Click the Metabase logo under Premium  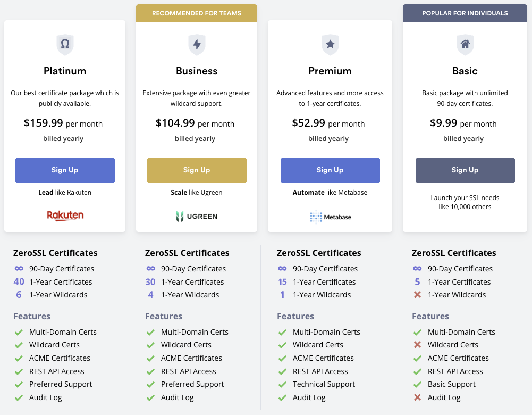pyautogui.click(x=330, y=217)
